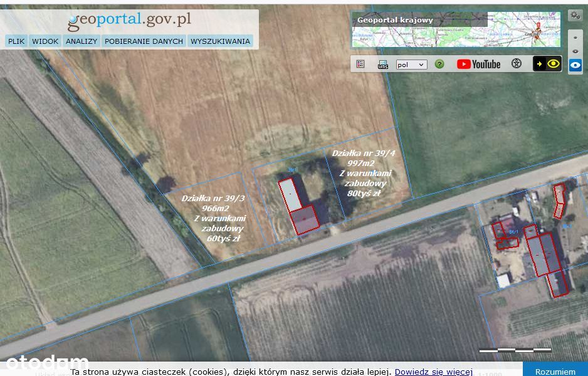Click the 'Geoportal krajowy' title label
Image resolution: width=588 pixels, height=376 pixels.
(395, 20)
